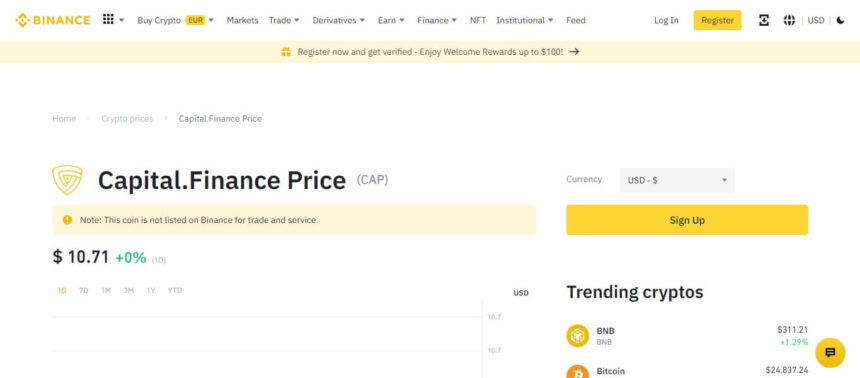Click the +1.29% BNB change value
This screenshot has height=378, width=860.
point(794,342)
